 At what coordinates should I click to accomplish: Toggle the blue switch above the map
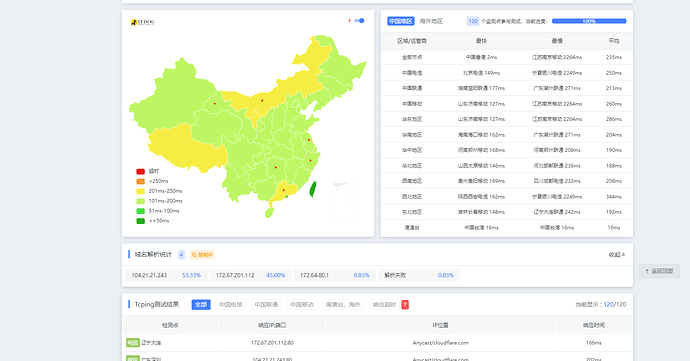(360, 21)
